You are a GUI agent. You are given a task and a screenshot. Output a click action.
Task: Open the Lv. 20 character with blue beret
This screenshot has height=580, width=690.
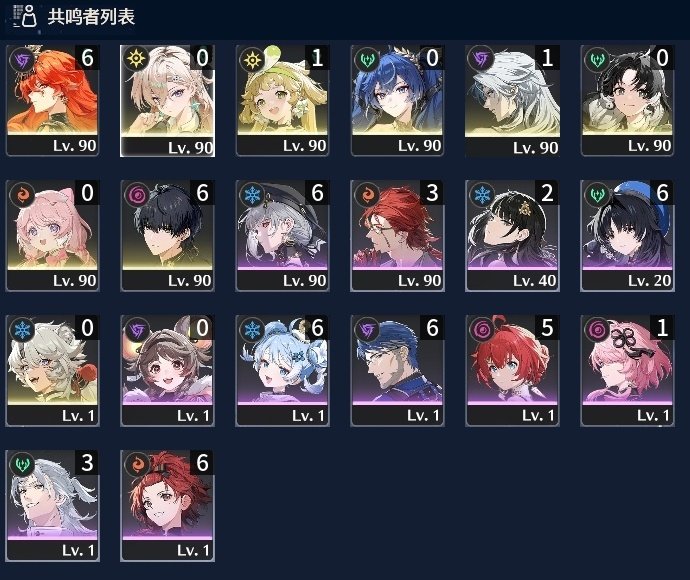[627, 235]
